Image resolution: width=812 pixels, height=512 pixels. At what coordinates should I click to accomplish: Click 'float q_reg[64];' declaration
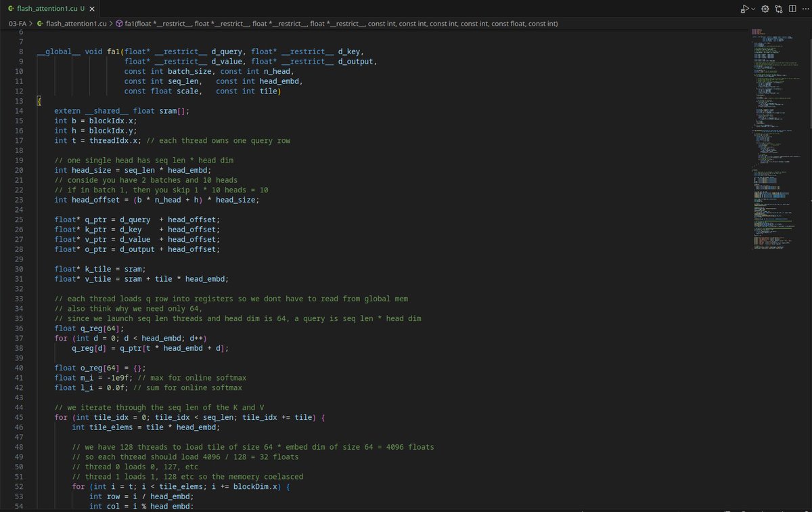pyautogui.click(x=89, y=328)
